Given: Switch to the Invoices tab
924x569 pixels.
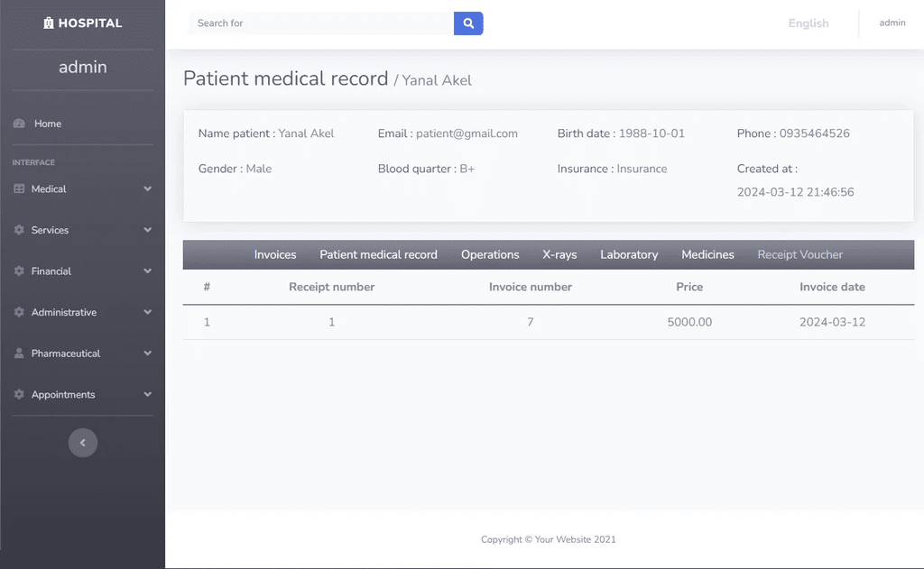Looking at the screenshot, I should tap(275, 254).
